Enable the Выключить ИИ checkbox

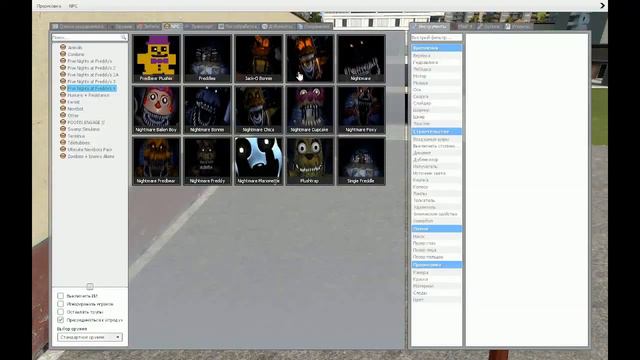coord(60,296)
